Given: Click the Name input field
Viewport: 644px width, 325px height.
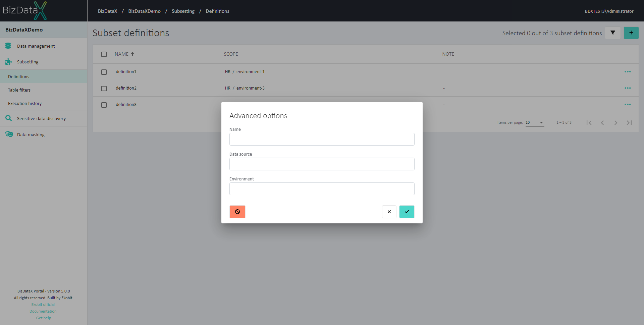Looking at the screenshot, I should [322, 139].
